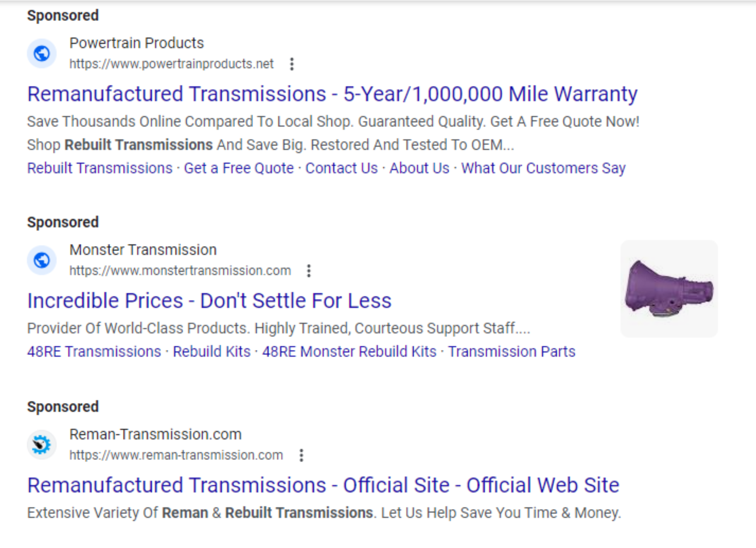Screen dimensions: 756x548
Task: Follow the Rebuilt Transmissions sitelink
Action: (100, 168)
